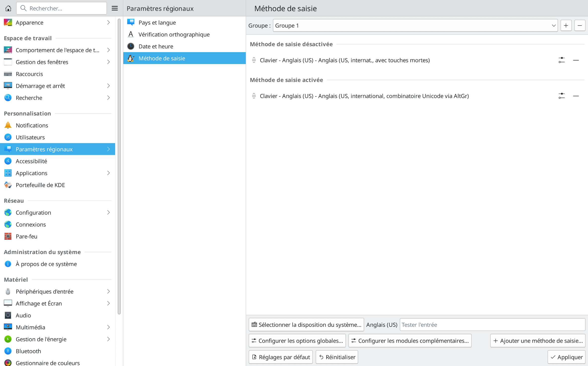This screenshot has height=366, width=588.
Task: Open Pays et langue page
Action: 184,22
